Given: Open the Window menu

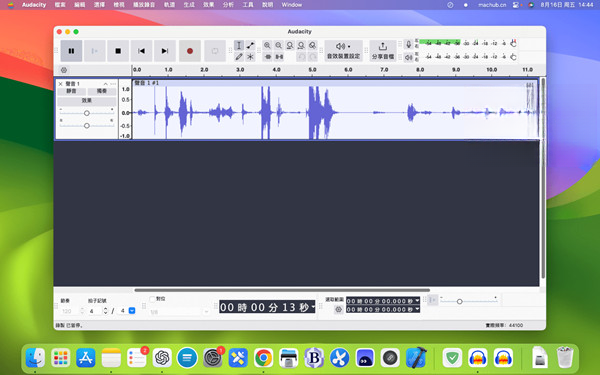Looking at the screenshot, I should click(292, 5).
